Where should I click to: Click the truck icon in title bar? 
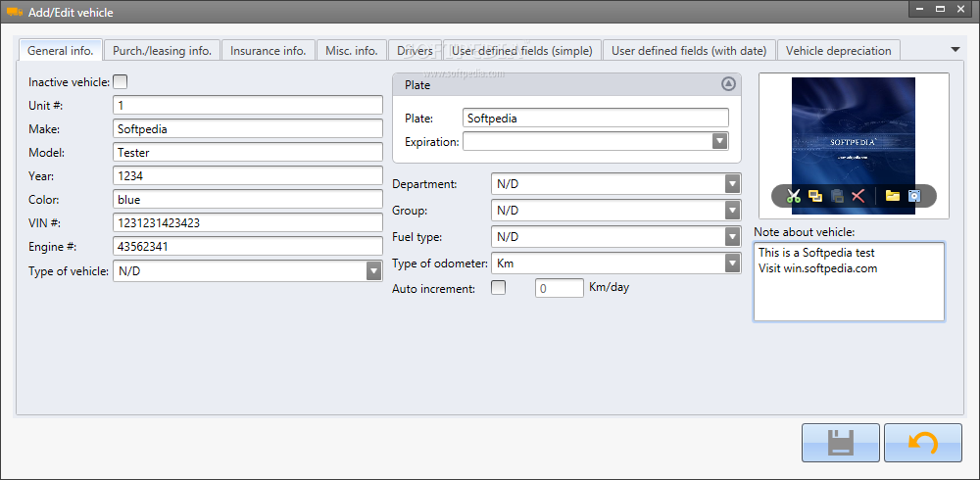coord(15,11)
